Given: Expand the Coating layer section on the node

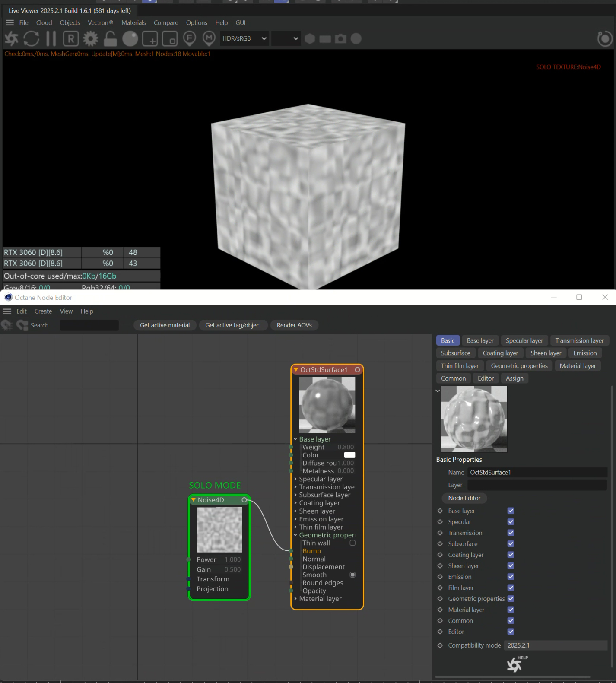Looking at the screenshot, I should [295, 503].
